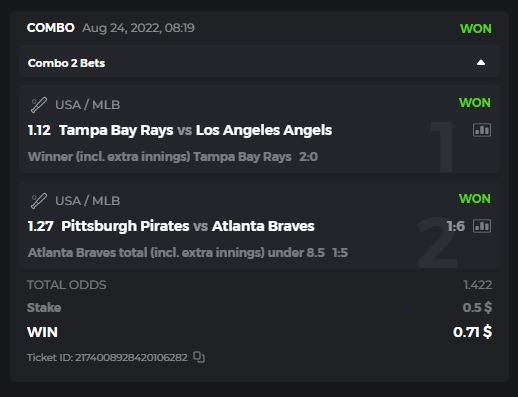Click the 1:6 score next to Braves match
Viewport: 518px width, 397px height.
tap(455, 226)
